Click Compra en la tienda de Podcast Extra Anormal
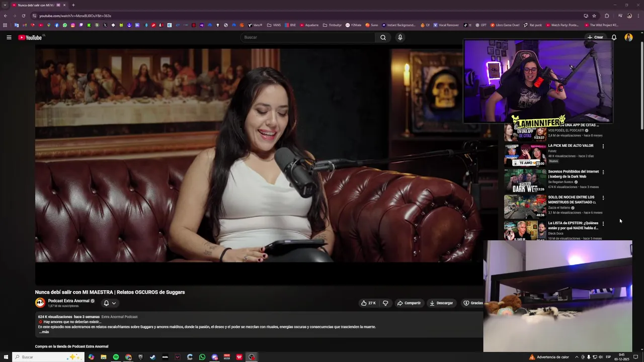Viewport: 644px width, 362px height. tap(71, 346)
